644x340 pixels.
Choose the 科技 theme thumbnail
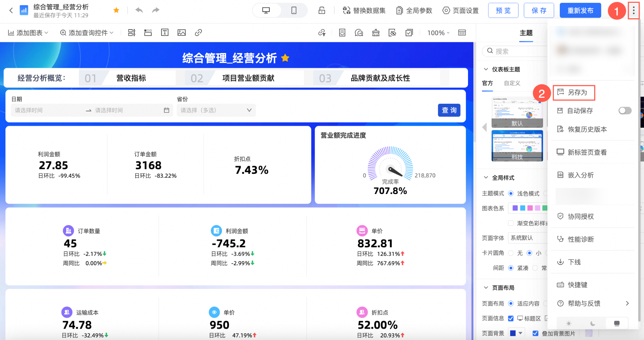click(x=517, y=145)
